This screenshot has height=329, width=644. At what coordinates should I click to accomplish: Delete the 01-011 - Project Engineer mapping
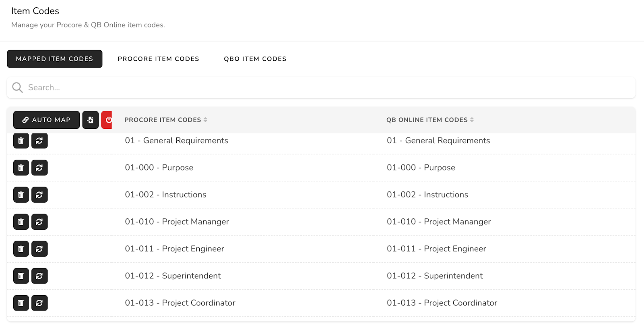click(21, 249)
